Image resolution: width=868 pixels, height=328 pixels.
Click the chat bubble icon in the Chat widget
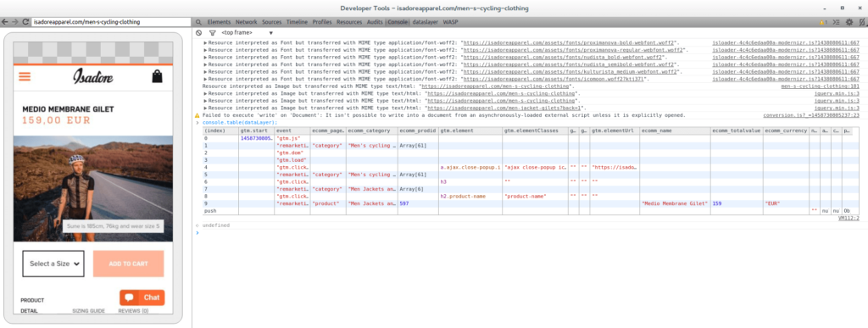129,297
